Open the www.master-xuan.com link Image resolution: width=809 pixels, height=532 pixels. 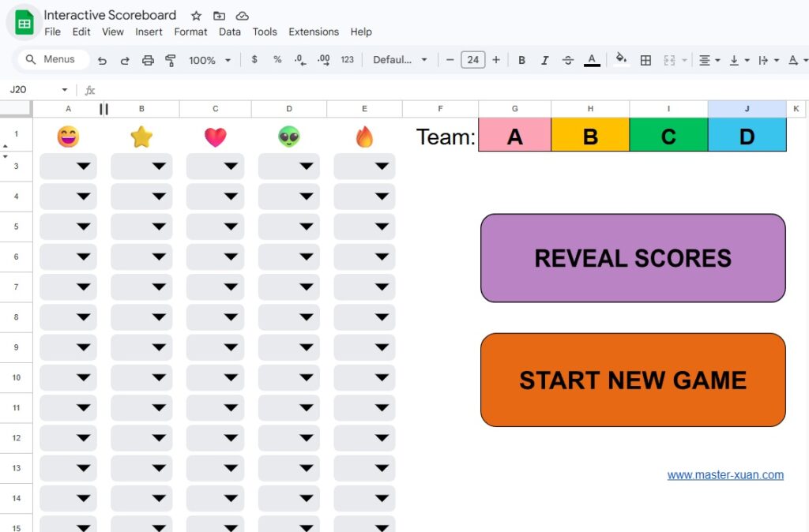click(x=725, y=475)
